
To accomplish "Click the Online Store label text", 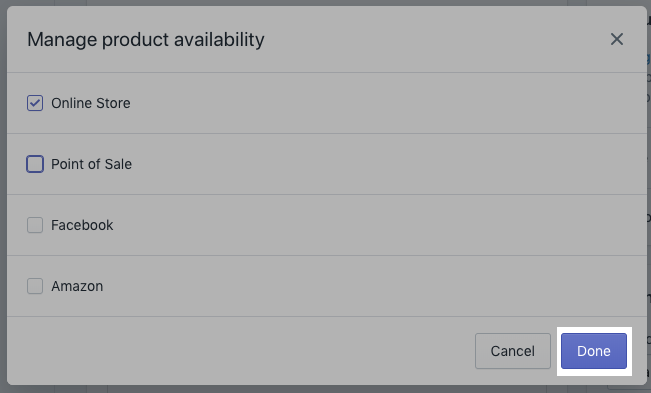I will [x=91, y=103].
